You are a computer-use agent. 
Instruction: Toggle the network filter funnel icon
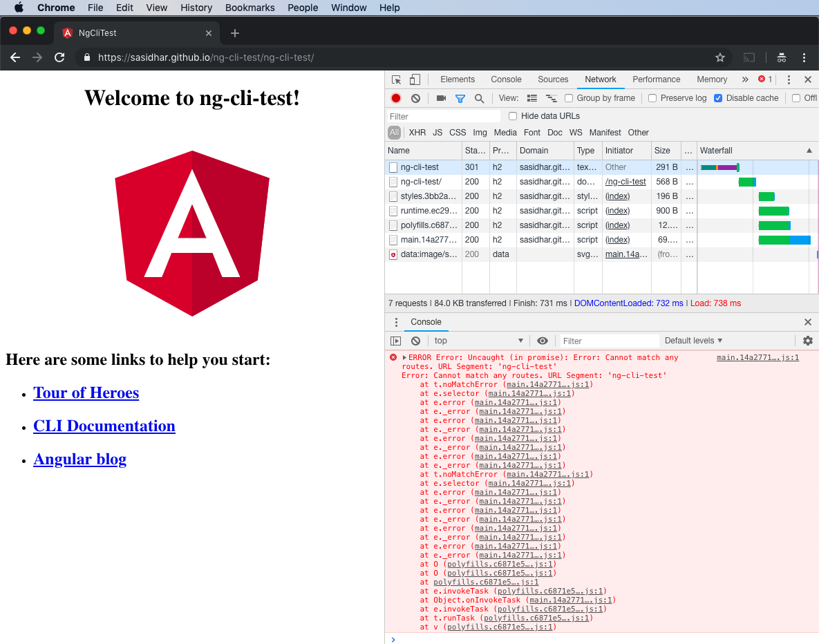tap(460, 98)
